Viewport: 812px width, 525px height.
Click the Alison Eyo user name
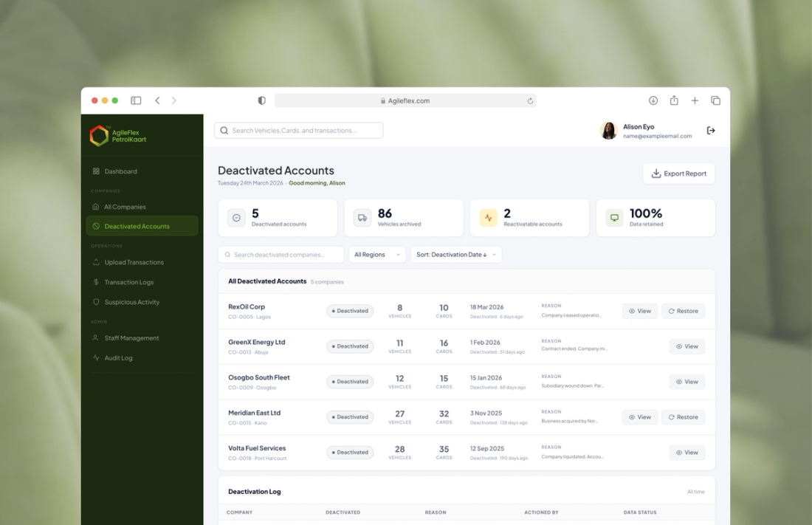pyautogui.click(x=639, y=126)
